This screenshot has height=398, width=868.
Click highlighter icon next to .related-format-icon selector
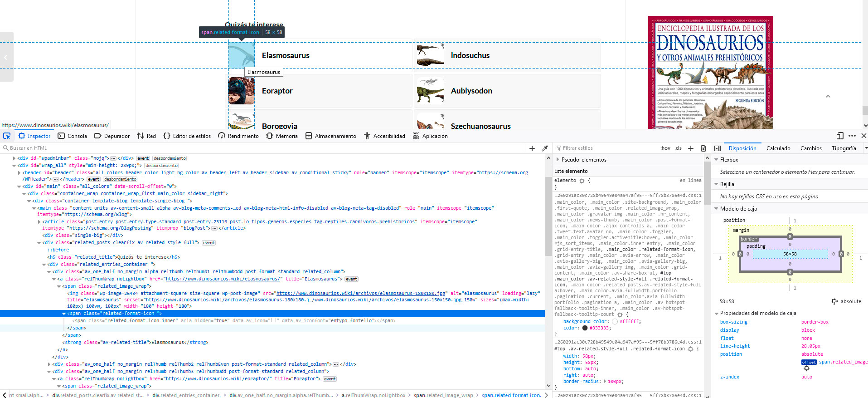[690, 349]
